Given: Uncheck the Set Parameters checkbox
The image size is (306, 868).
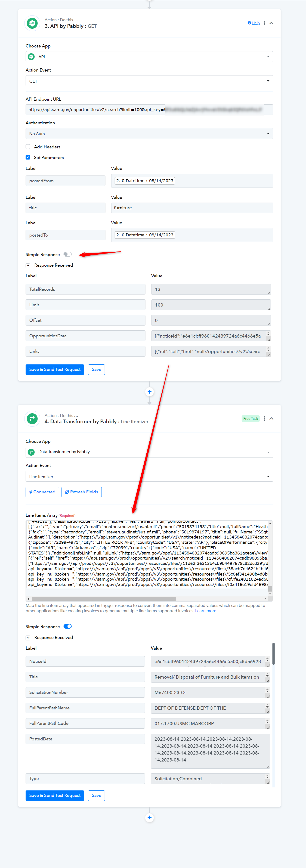Looking at the screenshot, I should [28, 157].
